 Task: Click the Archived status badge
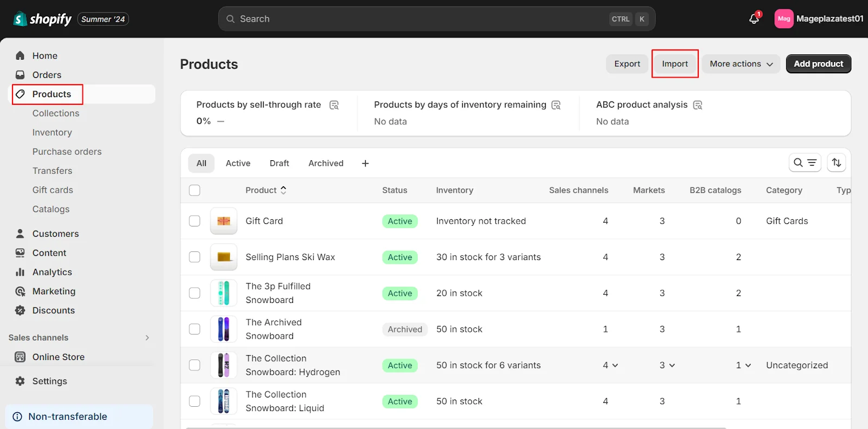pos(405,329)
